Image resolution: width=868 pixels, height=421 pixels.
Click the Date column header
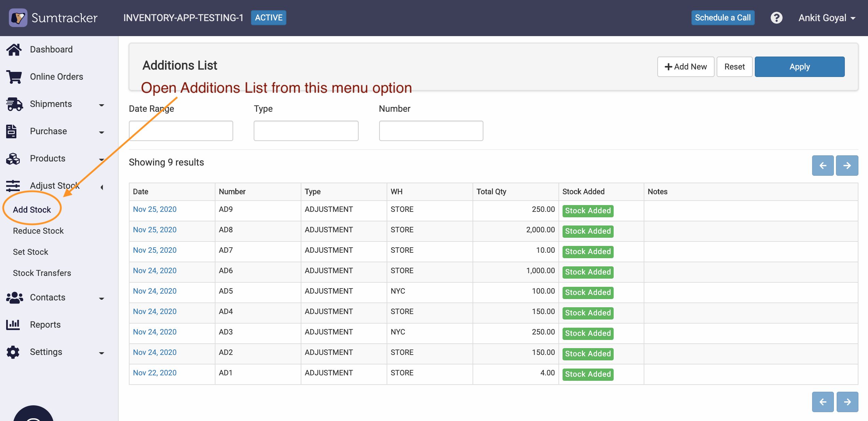point(172,192)
